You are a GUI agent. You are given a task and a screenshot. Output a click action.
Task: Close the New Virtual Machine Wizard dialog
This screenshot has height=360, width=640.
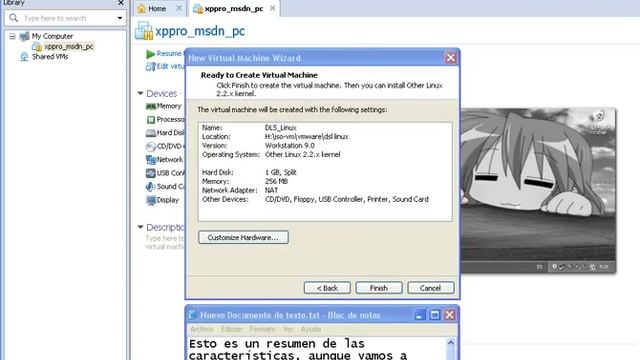[x=451, y=58]
